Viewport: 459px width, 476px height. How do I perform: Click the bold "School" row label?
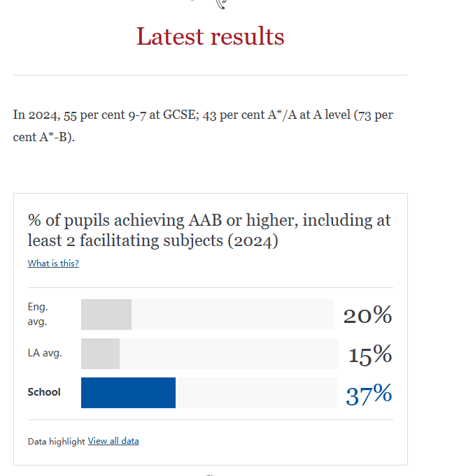pyautogui.click(x=44, y=392)
